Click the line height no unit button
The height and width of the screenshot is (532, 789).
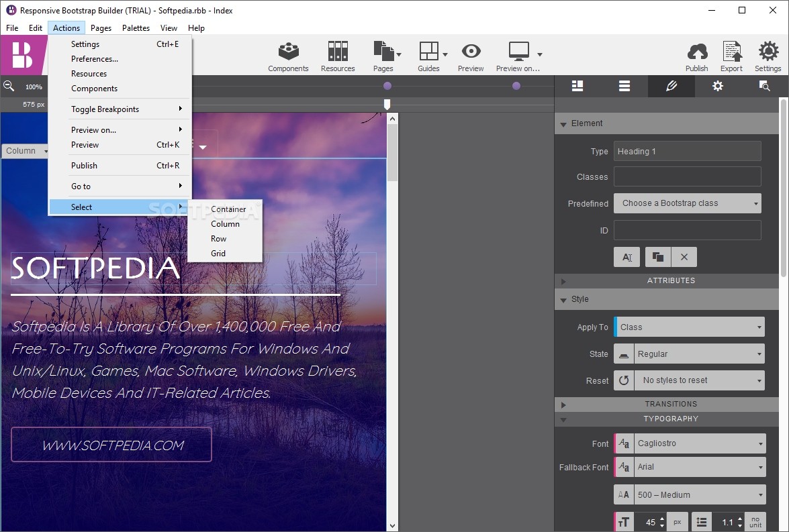tap(755, 522)
